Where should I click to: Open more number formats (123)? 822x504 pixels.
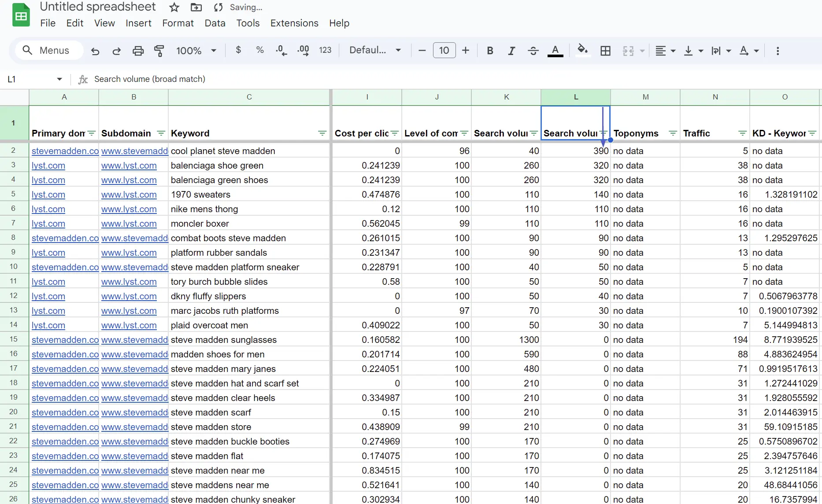pos(325,50)
